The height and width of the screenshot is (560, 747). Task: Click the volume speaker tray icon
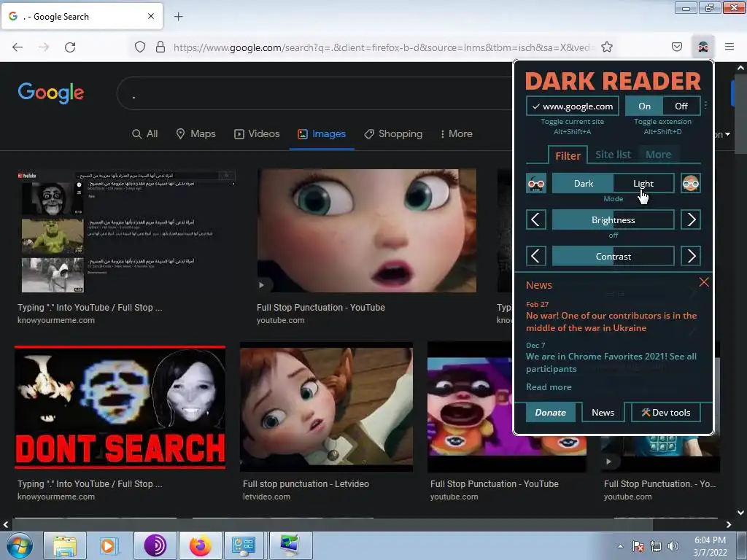pyautogui.click(x=673, y=545)
